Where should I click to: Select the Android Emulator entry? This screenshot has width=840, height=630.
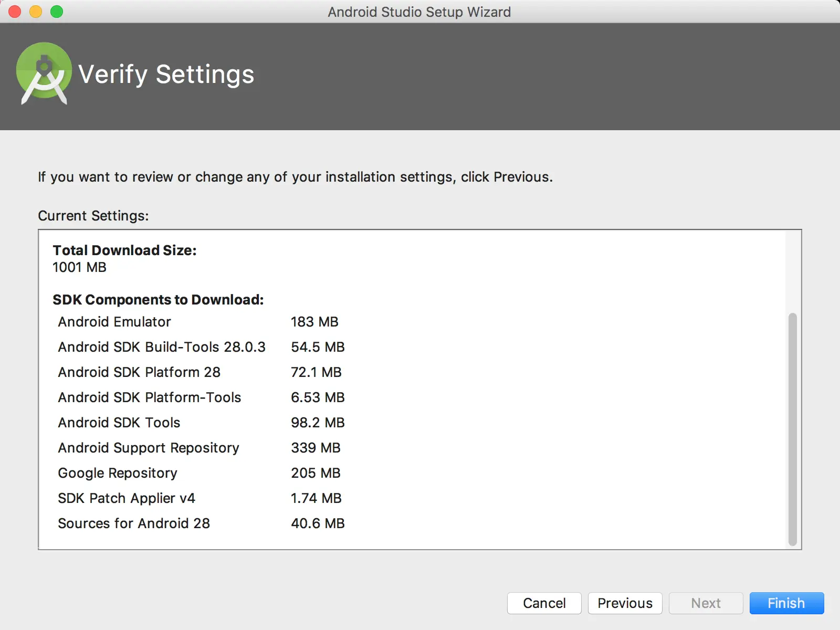click(x=114, y=322)
